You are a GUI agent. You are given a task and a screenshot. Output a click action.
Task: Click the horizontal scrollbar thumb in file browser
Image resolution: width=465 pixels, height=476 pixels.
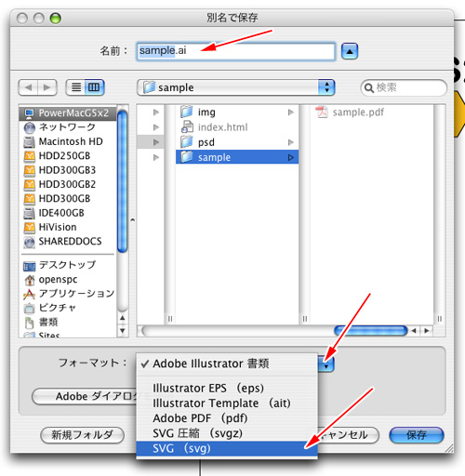371,331
